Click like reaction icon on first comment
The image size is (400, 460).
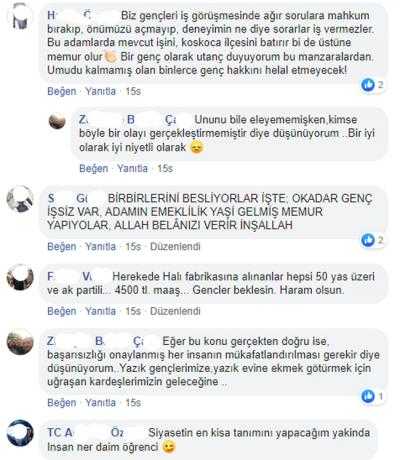[x=368, y=85]
